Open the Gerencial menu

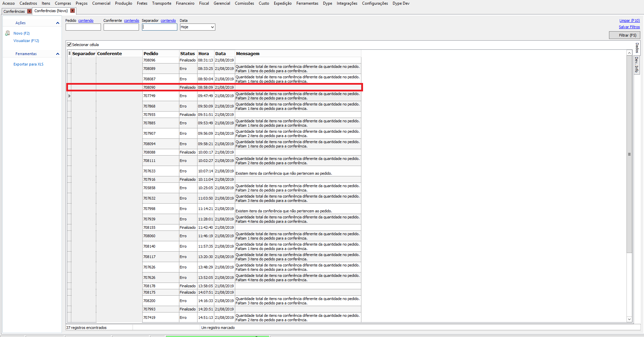[222, 3]
